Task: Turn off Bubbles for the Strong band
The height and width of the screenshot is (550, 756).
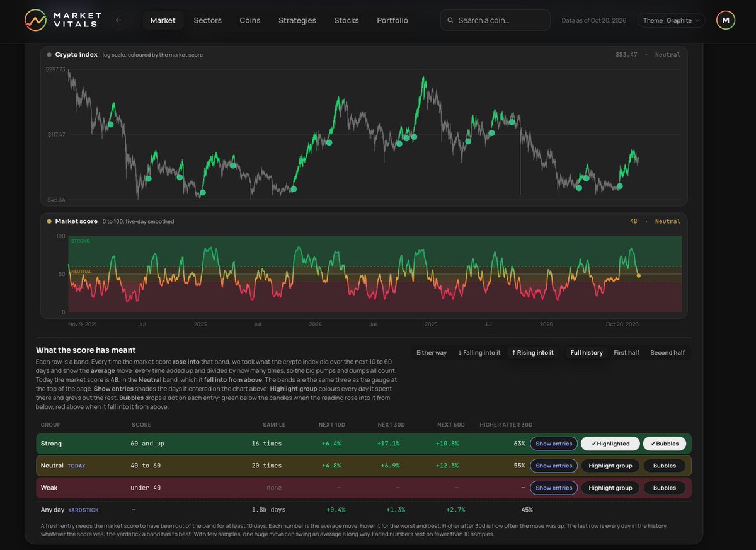Action: [665, 444]
